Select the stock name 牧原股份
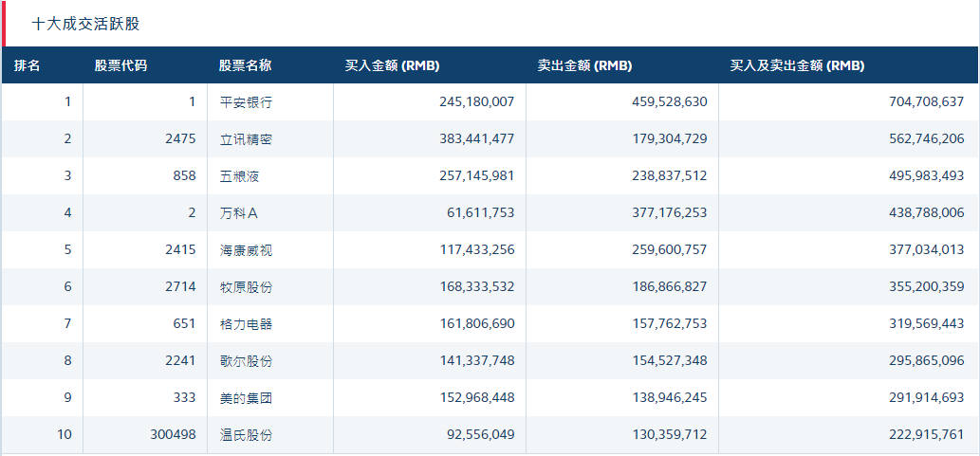The width and height of the screenshot is (980, 456). coord(246,287)
